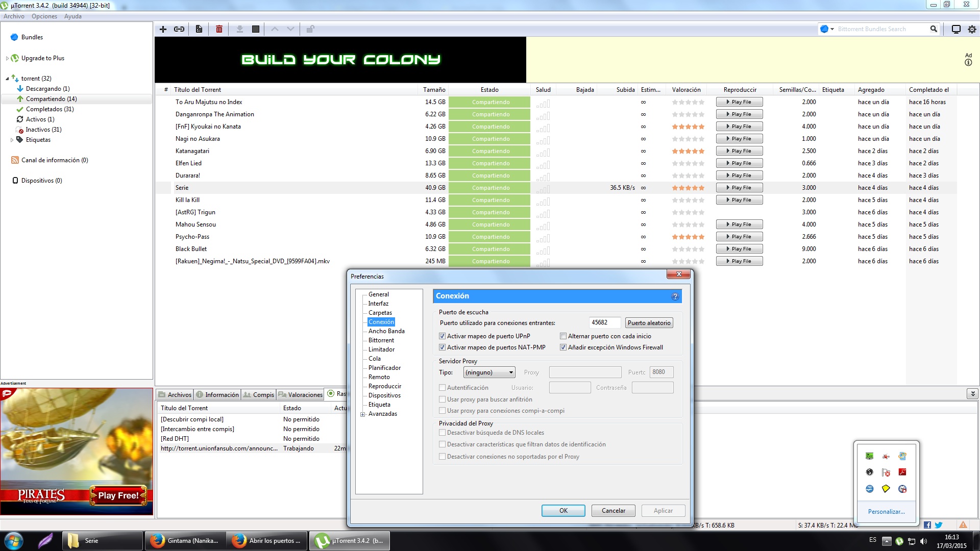Select Bittorrent in preferences tree
The height and width of the screenshot is (551, 980).
pos(381,340)
